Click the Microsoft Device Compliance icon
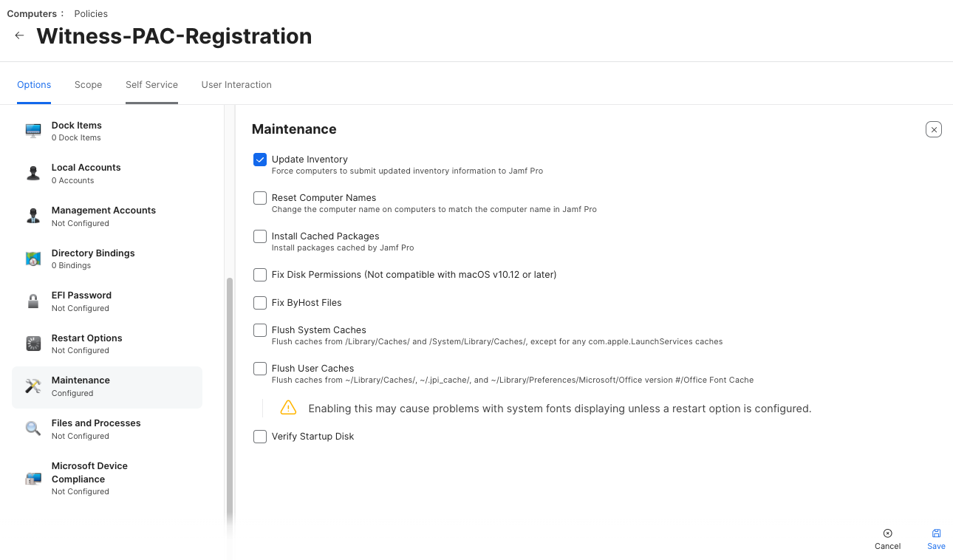This screenshot has width=953, height=560. click(33, 478)
